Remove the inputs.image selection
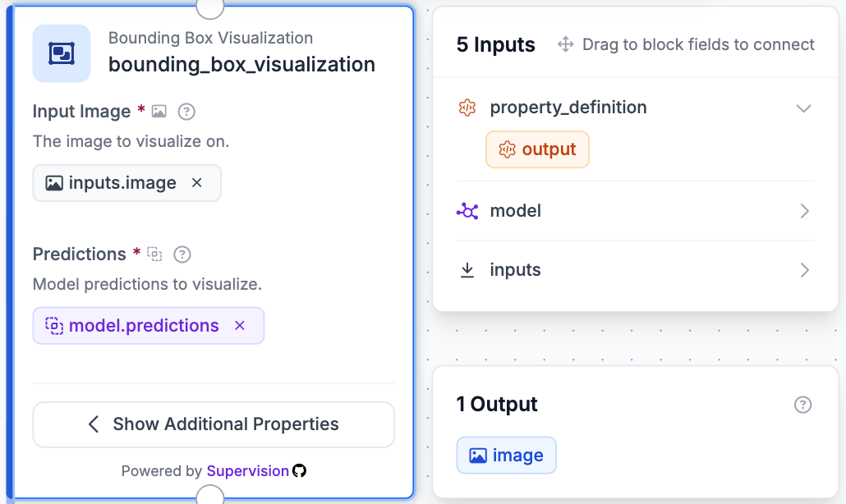Image resolution: width=846 pixels, height=504 pixels. 197,183
